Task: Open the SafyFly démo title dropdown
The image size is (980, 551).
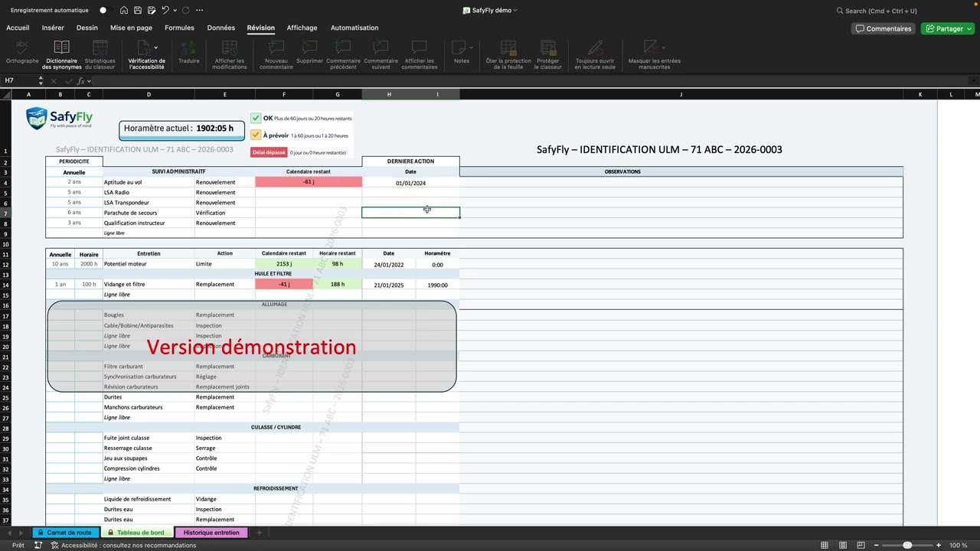Action: point(515,11)
